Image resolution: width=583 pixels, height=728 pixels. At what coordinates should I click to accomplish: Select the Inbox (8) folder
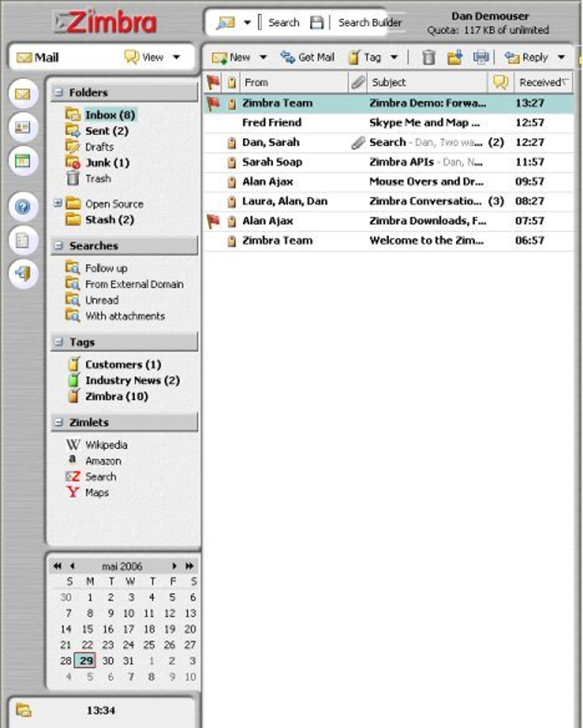pyautogui.click(x=101, y=115)
